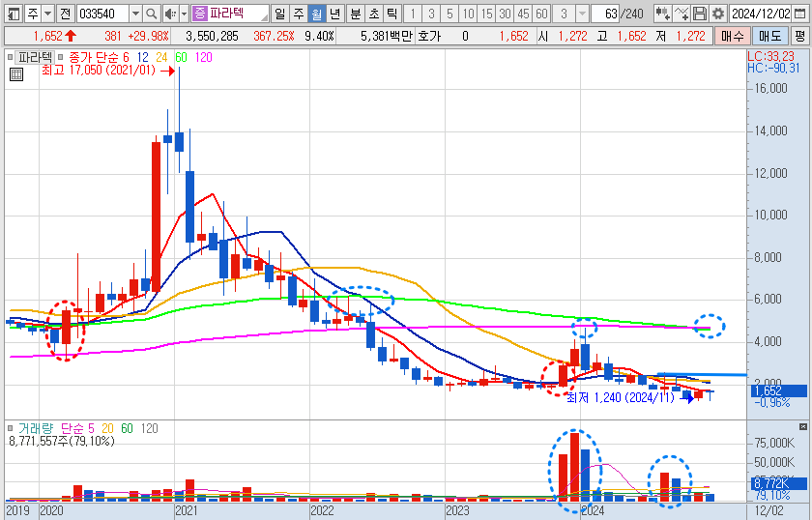Image resolution: width=812 pixels, height=520 pixels.
Task: Click the magenta 120 moving average legend
Action: (x=204, y=57)
